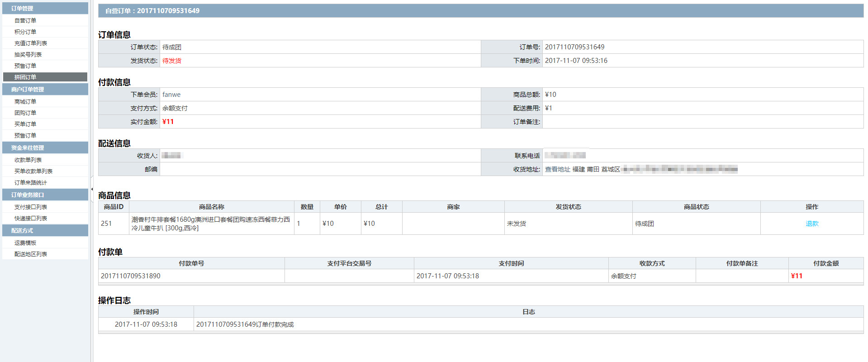The height and width of the screenshot is (362, 868).
Task: Click the 退款 refund link
Action: 811,224
